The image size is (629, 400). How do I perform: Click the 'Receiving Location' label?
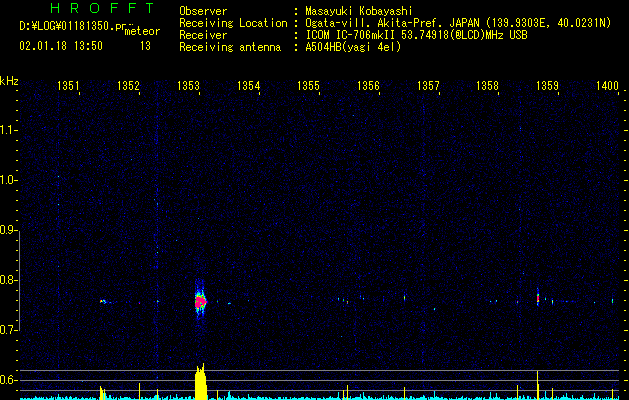[x=233, y=23]
